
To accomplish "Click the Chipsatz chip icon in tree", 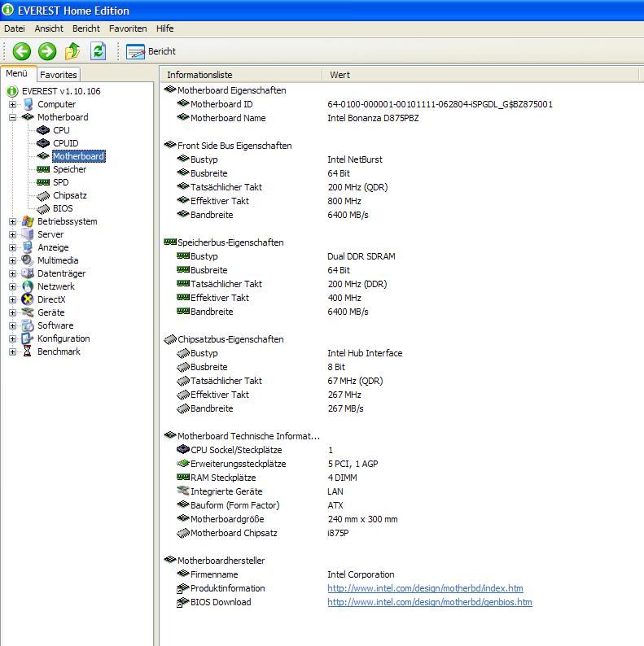I will pos(43,196).
